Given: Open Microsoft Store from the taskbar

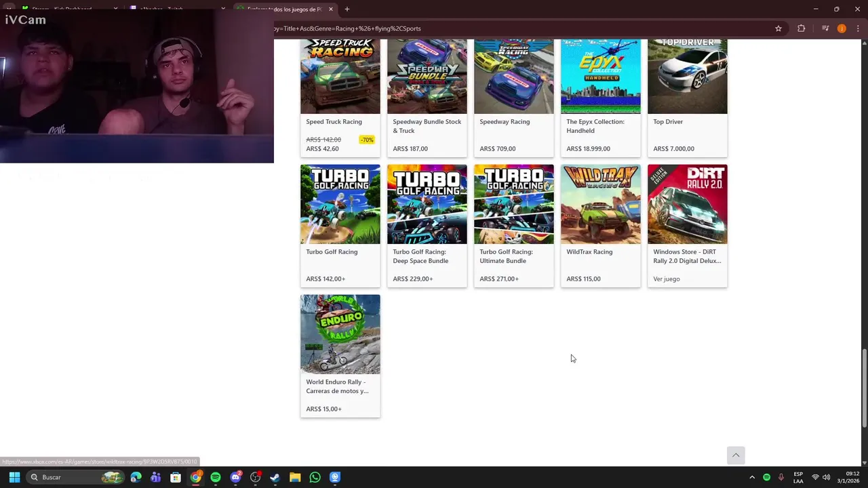Looking at the screenshot, I should point(176,477).
